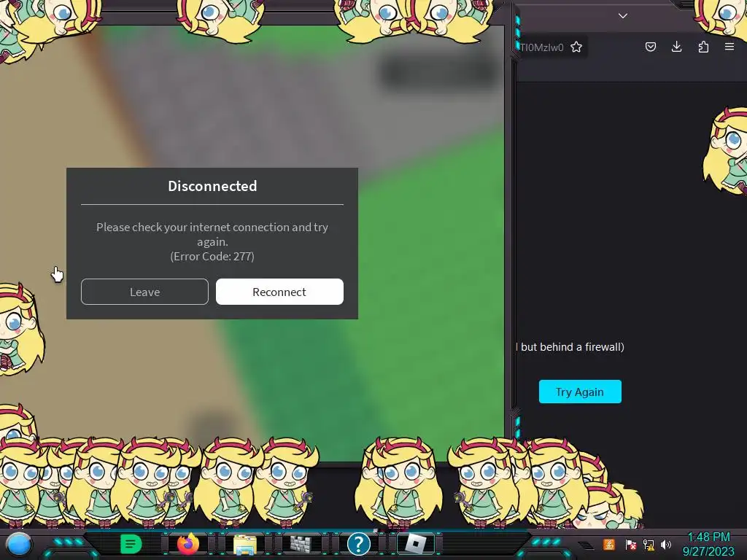Viewport: 747px width, 560px height.
Task: Click the Try Again button in Firefox
Action: (x=580, y=392)
